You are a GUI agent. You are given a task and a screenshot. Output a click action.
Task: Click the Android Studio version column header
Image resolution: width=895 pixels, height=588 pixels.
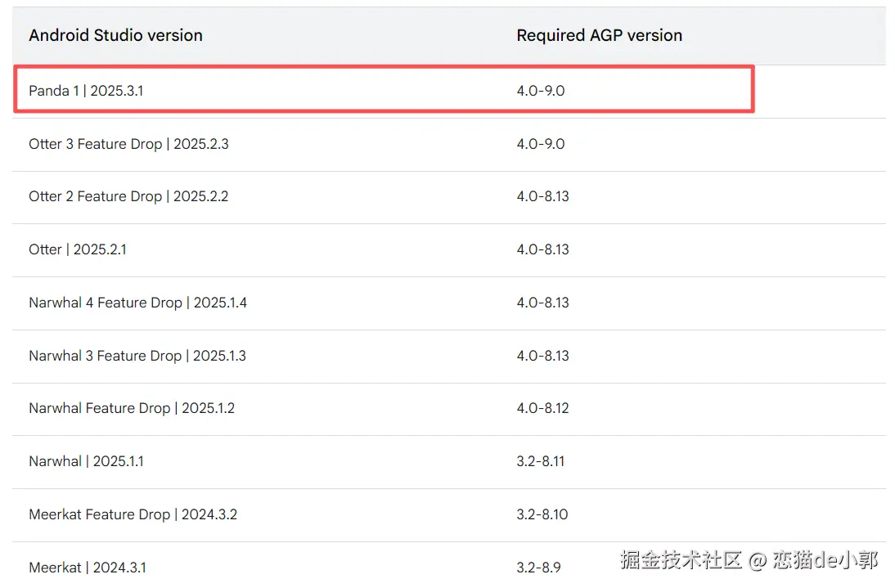(x=115, y=35)
